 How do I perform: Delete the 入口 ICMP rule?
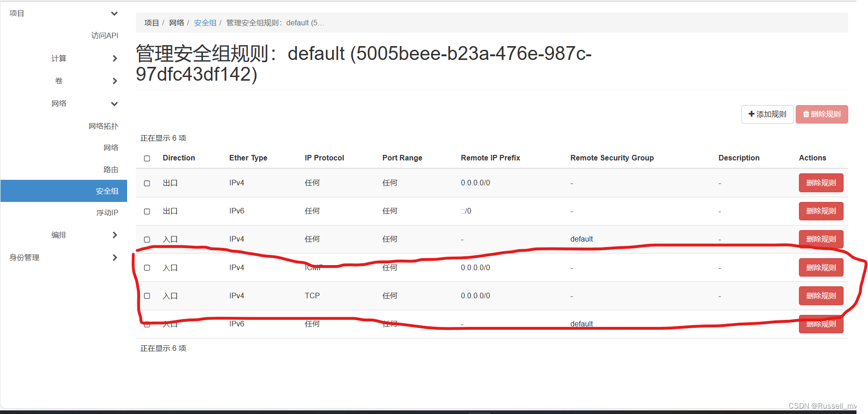(821, 267)
